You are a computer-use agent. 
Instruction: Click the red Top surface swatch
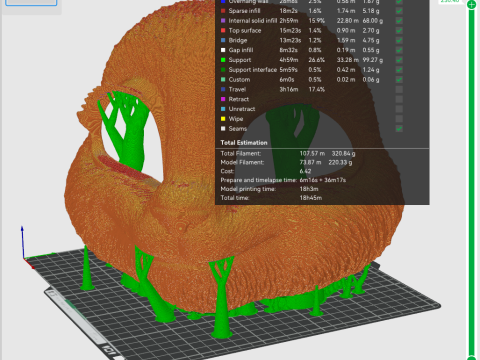coord(223,31)
